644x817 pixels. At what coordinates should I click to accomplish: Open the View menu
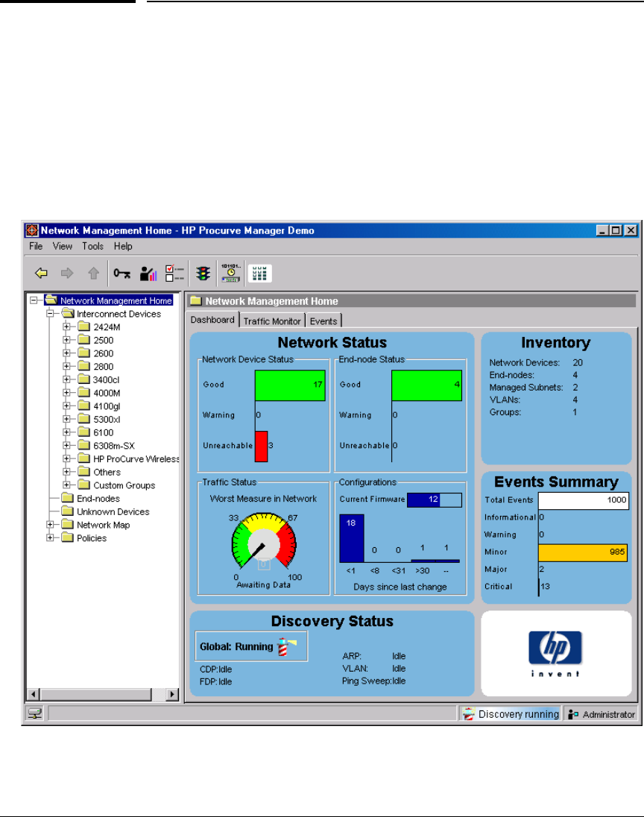(x=63, y=246)
